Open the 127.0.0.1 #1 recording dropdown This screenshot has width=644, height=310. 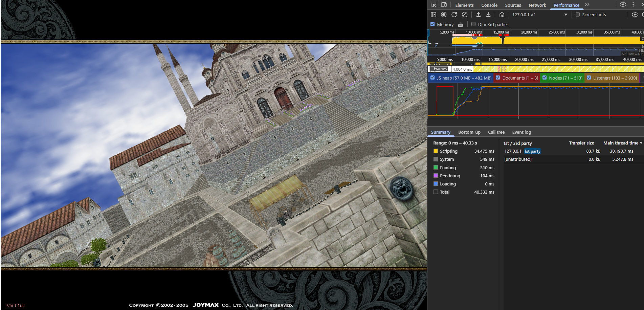point(540,15)
